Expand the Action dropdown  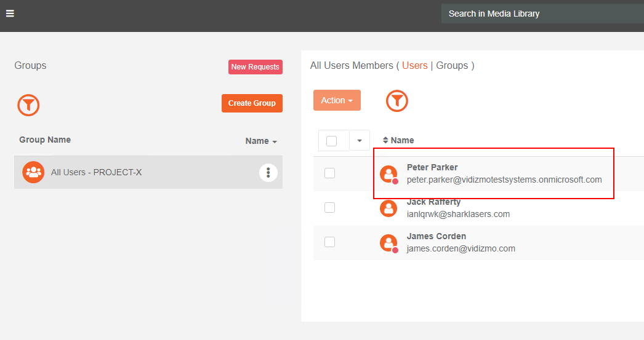(x=337, y=100)
